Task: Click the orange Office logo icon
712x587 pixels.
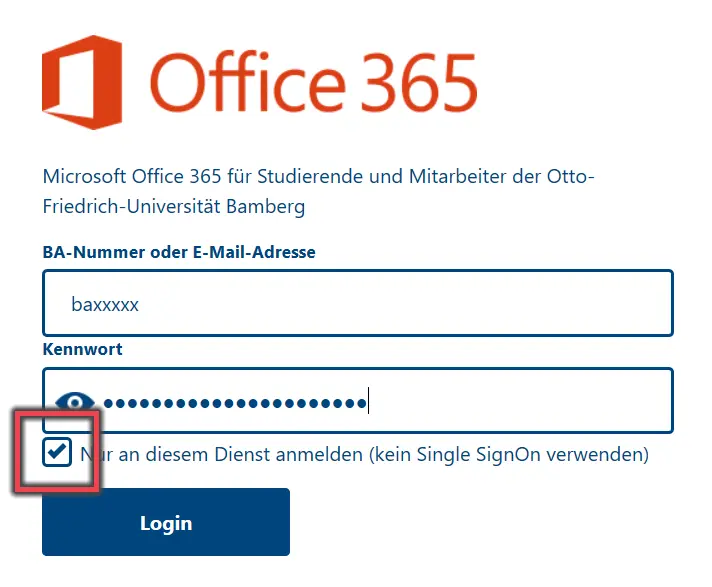Action: click(x=82, y=82)
